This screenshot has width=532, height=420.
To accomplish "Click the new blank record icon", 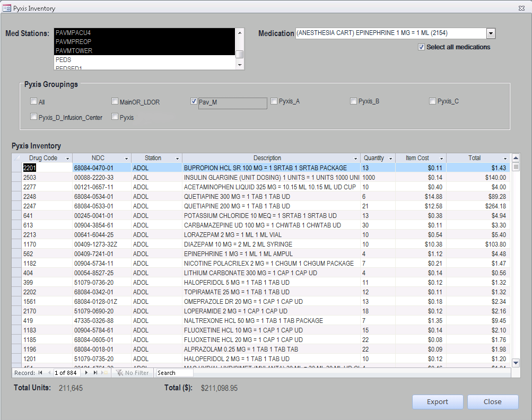I will point(104,373).
